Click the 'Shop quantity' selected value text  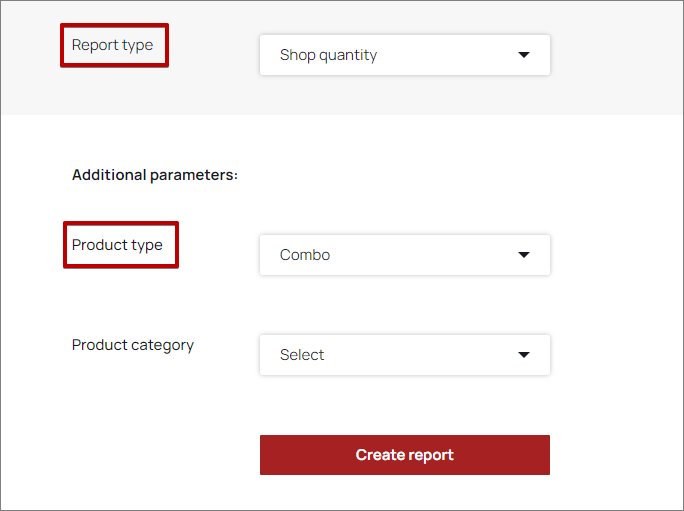click(x=328, y=55)
